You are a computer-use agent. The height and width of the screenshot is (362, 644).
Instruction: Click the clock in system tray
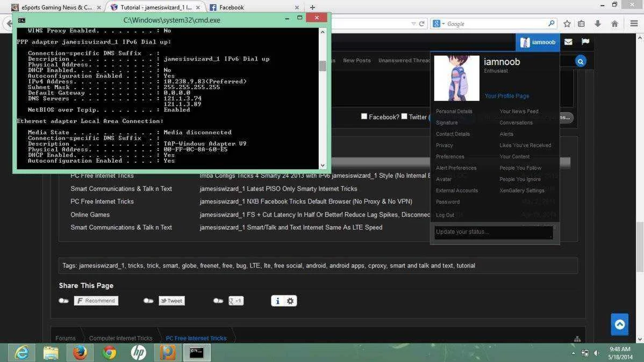point(620,353)
